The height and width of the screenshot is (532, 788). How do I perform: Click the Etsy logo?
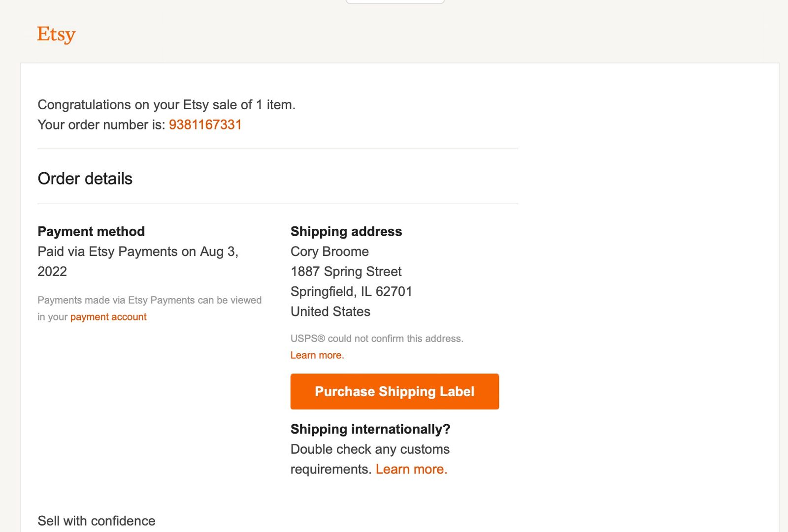(56, 33)
